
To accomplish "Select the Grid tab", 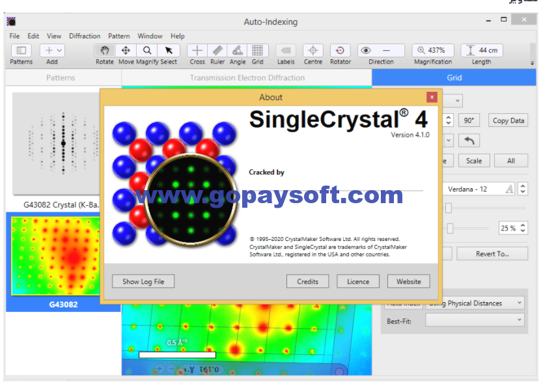I will (454, 77).
